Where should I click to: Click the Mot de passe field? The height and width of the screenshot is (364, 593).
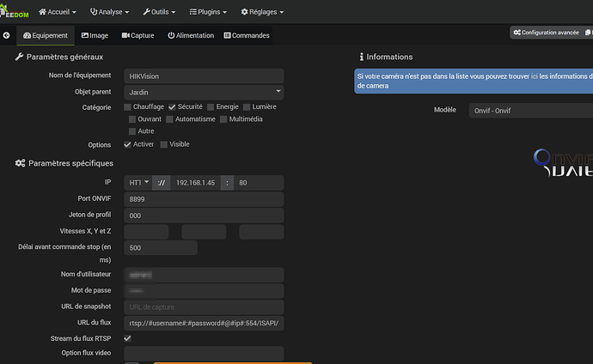[204, 291]
